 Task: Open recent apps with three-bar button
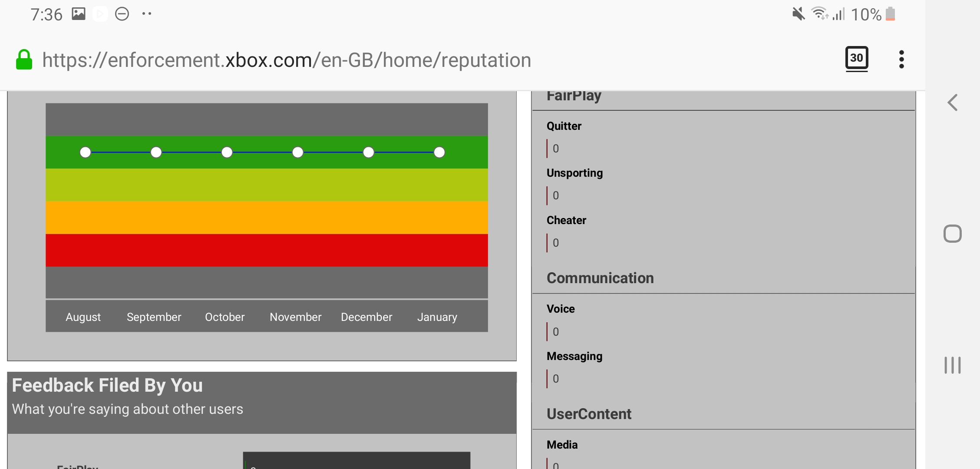coord(952,365)
